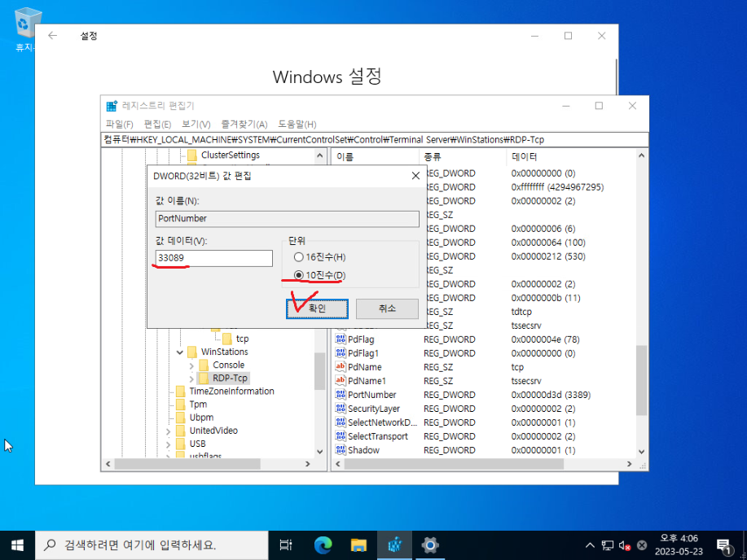
Task: Click the value list horizontal scrollbar thumb
Action: (x=454, y=464)
